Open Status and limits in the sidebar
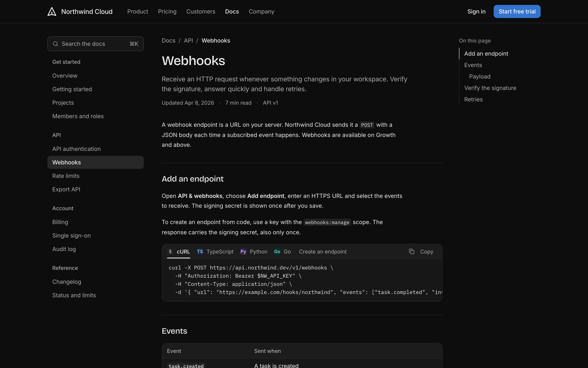 pos(96,295)
